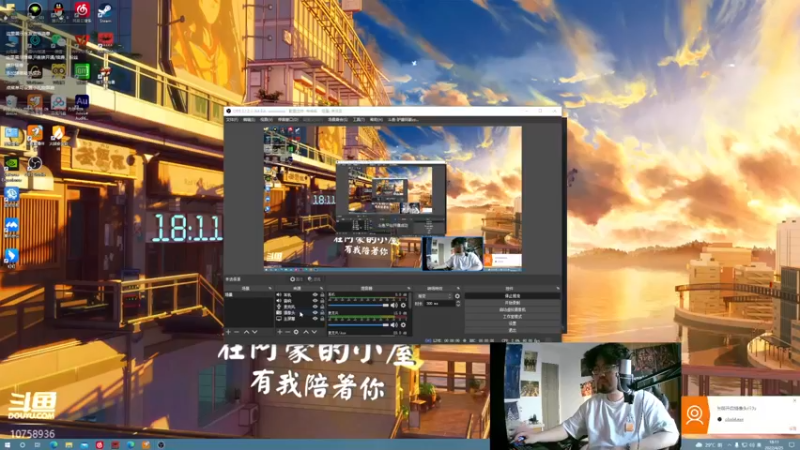Click the Scenes panel header pop-out icon
Viewport: 800px width, 450px height.
pos(270,288)
